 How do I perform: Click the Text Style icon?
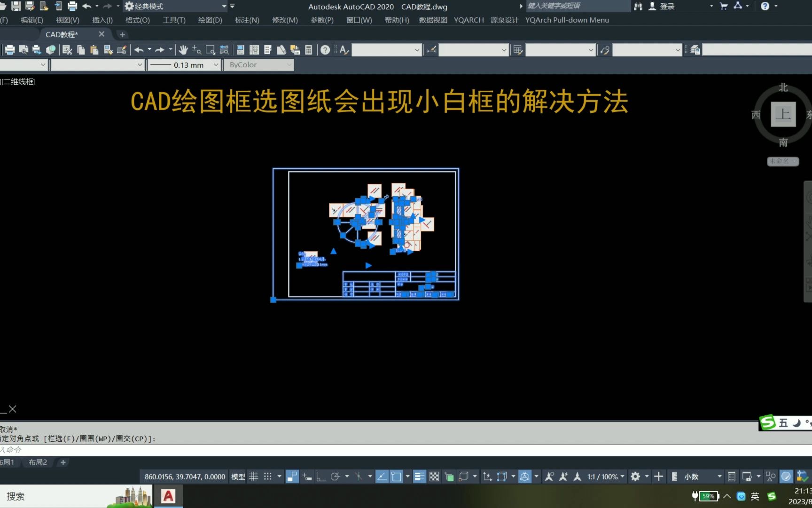tap(344, 50)
